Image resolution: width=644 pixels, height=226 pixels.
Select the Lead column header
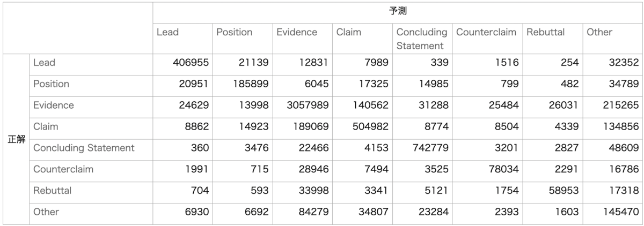[182, 37]
